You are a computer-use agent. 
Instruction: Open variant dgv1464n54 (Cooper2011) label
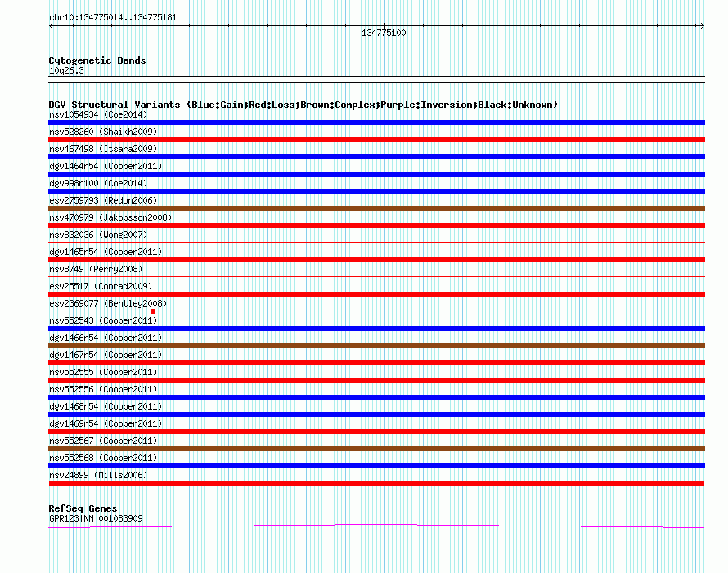[106, 166]
